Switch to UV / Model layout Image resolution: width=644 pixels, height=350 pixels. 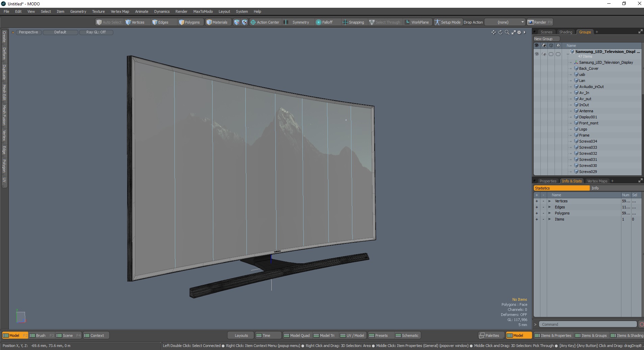click(x=352, y=336)
